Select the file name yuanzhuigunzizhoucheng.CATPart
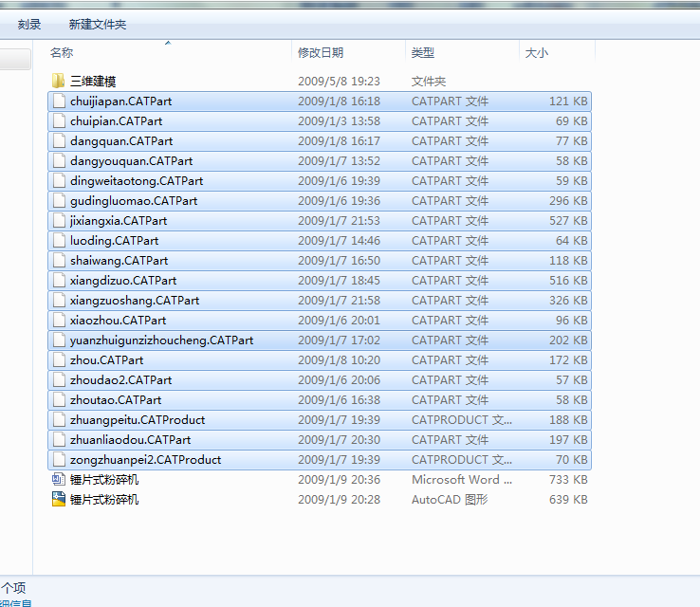Viewport: 700px width, 607px height. click(161, 340)
